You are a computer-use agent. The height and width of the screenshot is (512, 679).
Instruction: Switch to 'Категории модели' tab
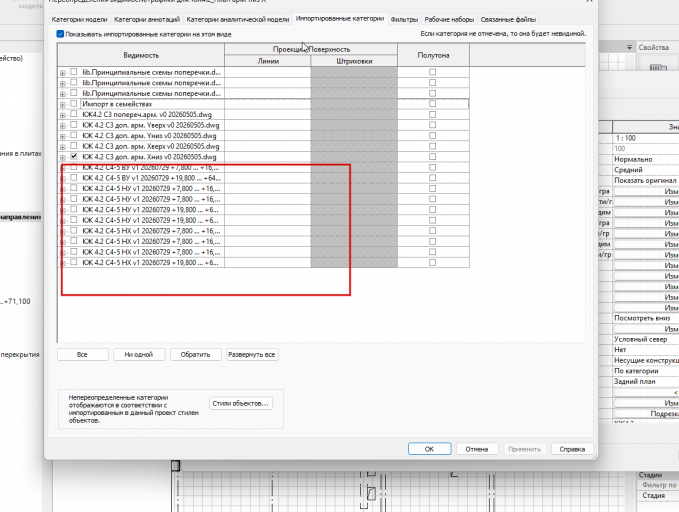tap(79, 19)
